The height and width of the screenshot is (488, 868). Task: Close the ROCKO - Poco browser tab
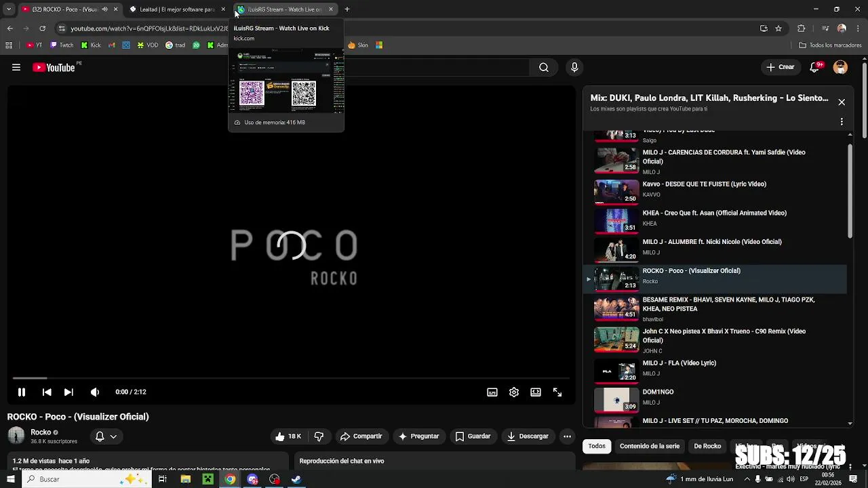point(115,9)
